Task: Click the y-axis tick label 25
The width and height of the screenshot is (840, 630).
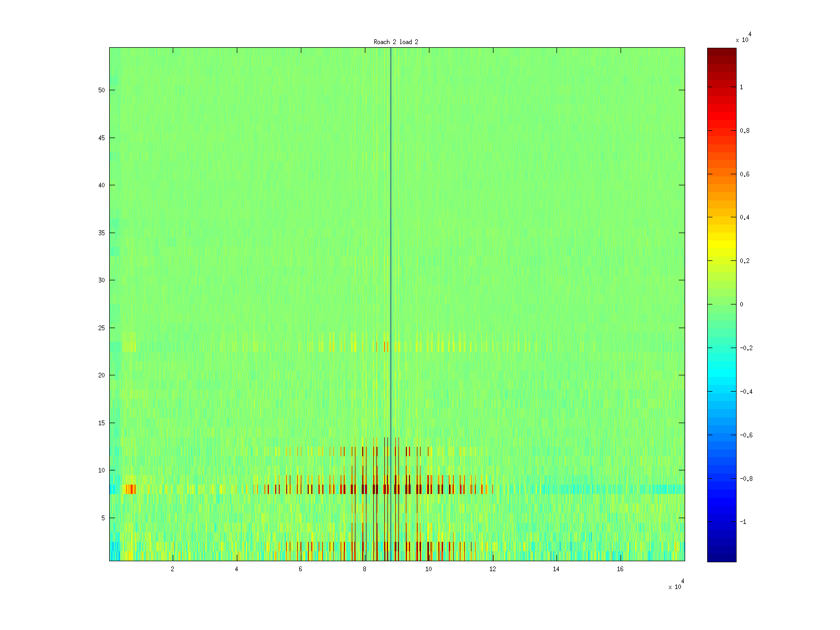Action: [x=102, y=328]
